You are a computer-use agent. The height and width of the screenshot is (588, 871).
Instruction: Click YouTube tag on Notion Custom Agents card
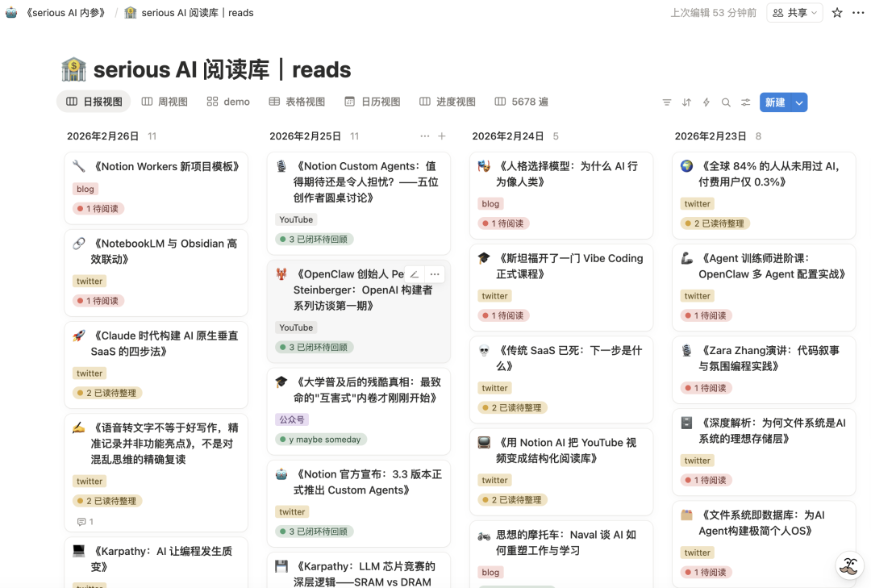click(x=296, y=219)
